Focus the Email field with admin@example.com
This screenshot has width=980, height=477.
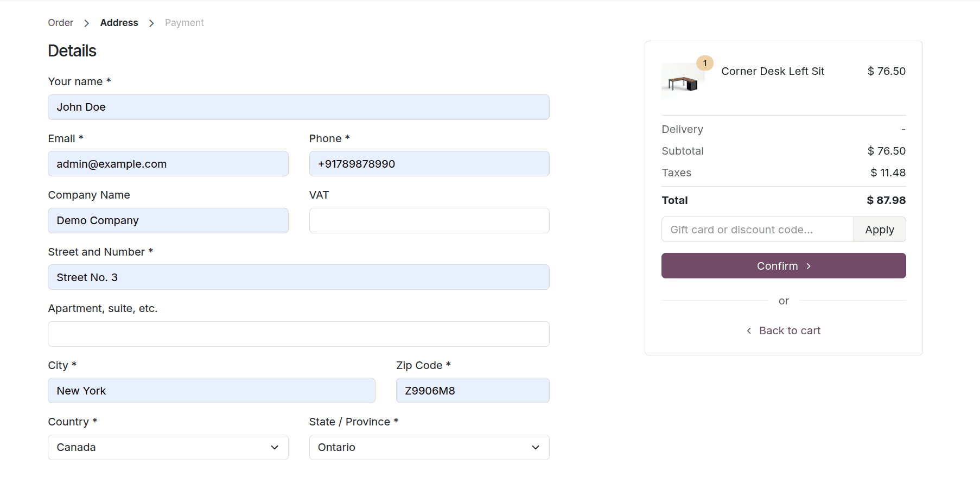click(168, 164)
